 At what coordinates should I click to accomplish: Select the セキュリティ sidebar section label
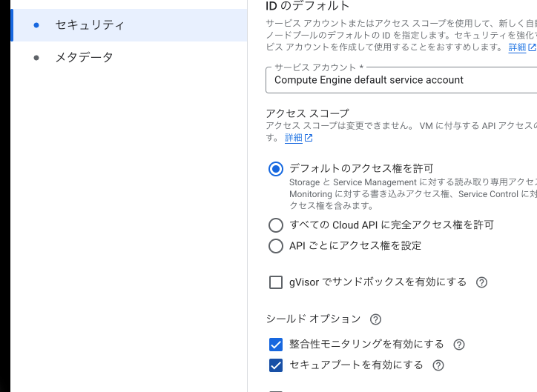90,25
